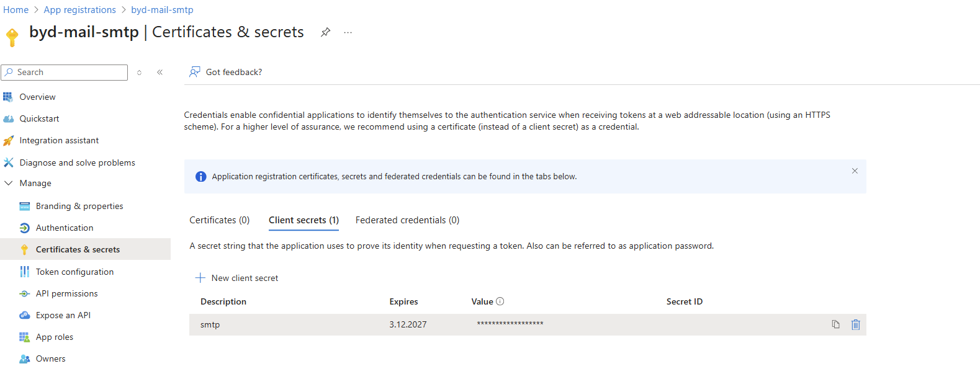Switch to Client secrets (1) tab

tap(303, 220)
